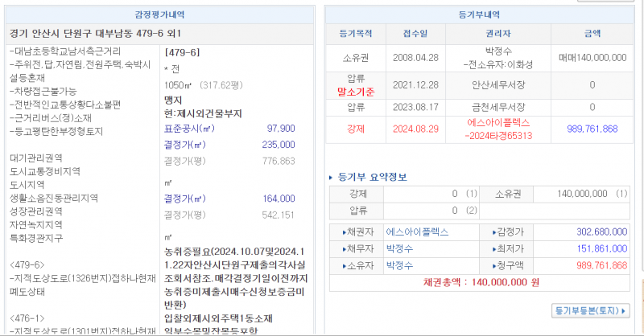This screenshot has width=644, height=336.
Task: Click the 표준공시(㎡) label
Action: [x=189, y=129]
